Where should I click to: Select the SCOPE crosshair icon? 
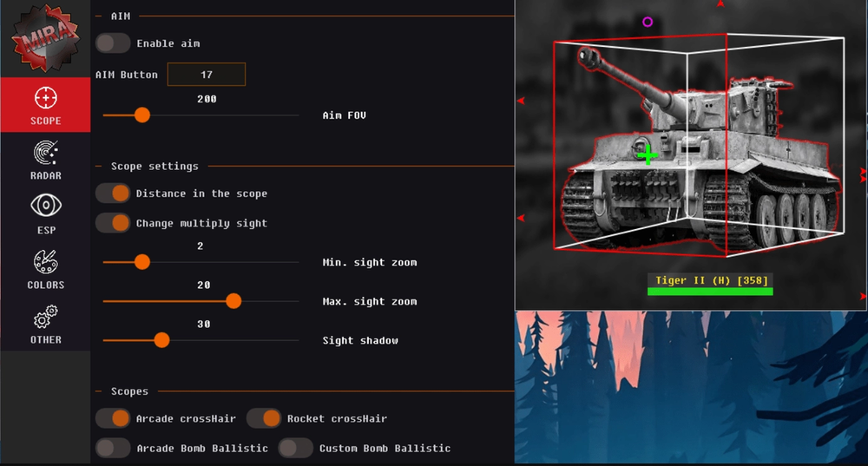pyautogui.click(x=45, y=98)
